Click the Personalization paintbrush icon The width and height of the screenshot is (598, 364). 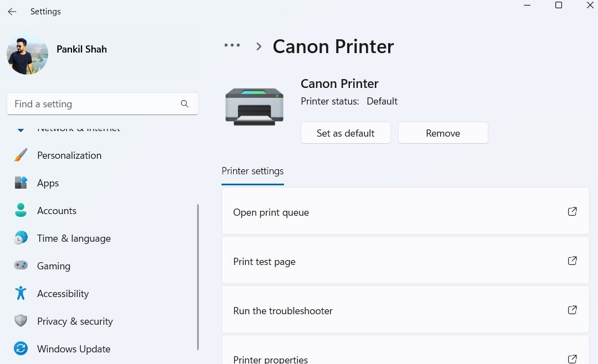tap(21, 155)
